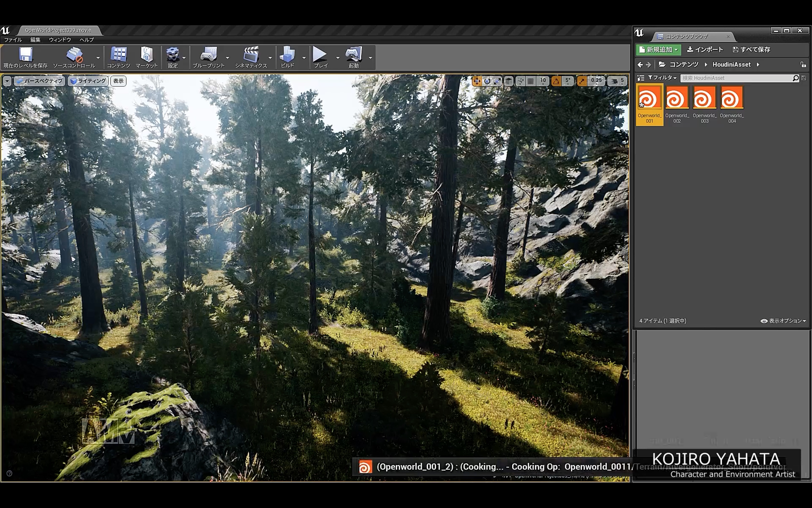Open the Marketplace toolbar icon
Screen dimensions: 812x508
(146, 58)
